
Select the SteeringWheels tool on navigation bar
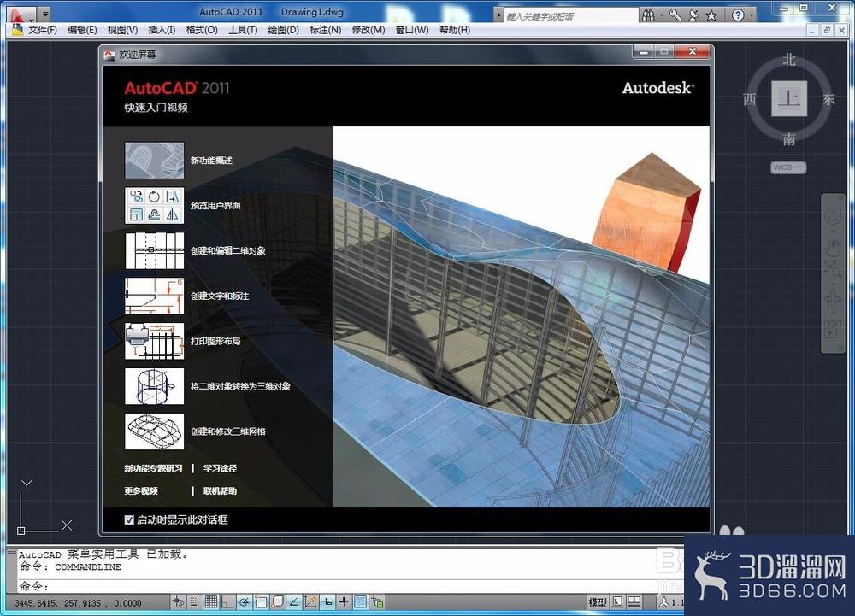click(x=833, y=216)
